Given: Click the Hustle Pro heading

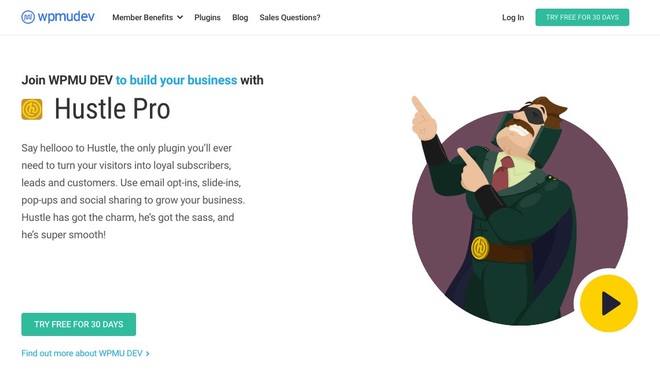Looking at the screenshot, I should tap(112, 109).
